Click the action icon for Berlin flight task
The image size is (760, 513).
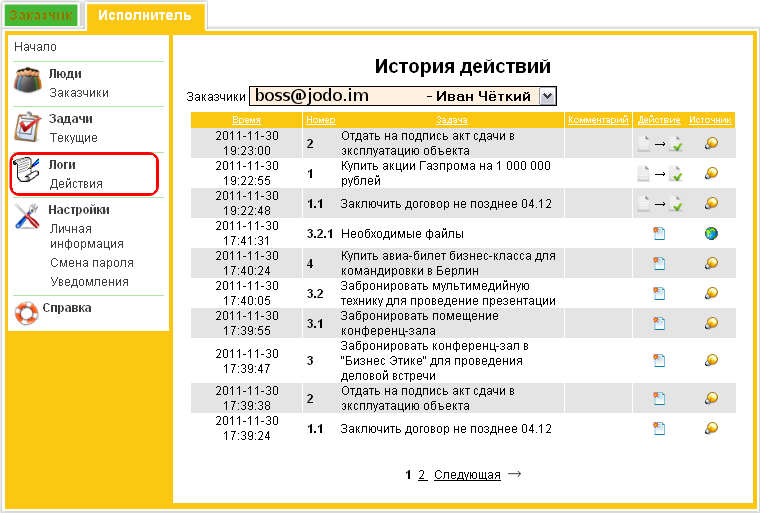(x=659, y=264)
